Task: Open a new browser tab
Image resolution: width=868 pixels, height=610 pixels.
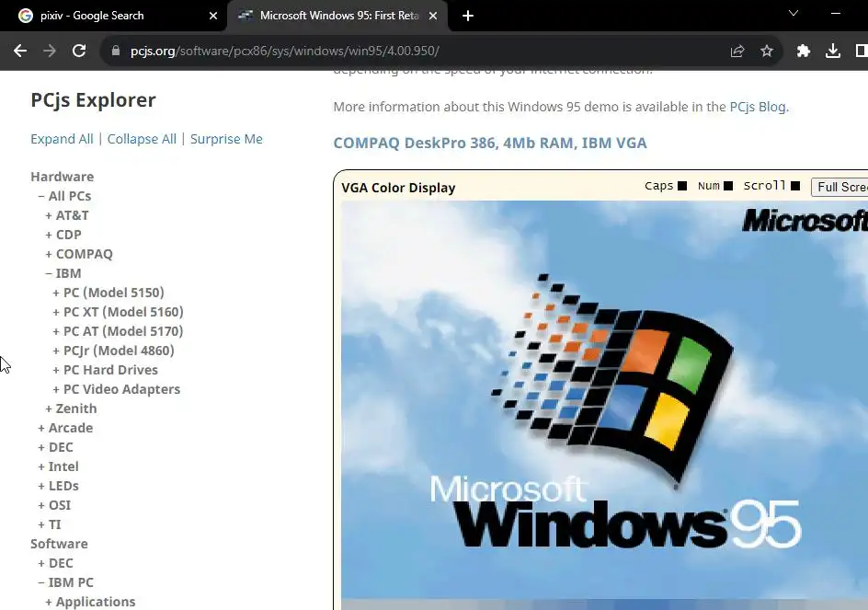Action: (468, 16)
